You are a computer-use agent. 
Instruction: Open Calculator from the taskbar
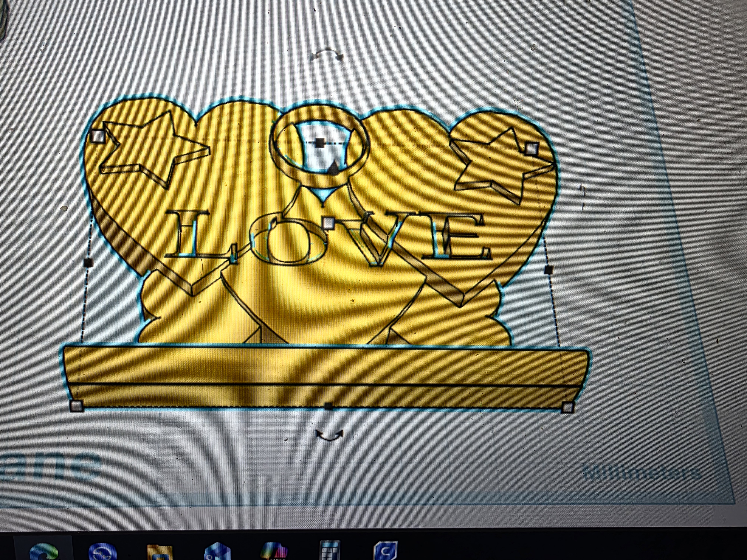click(x=330, y=550)
